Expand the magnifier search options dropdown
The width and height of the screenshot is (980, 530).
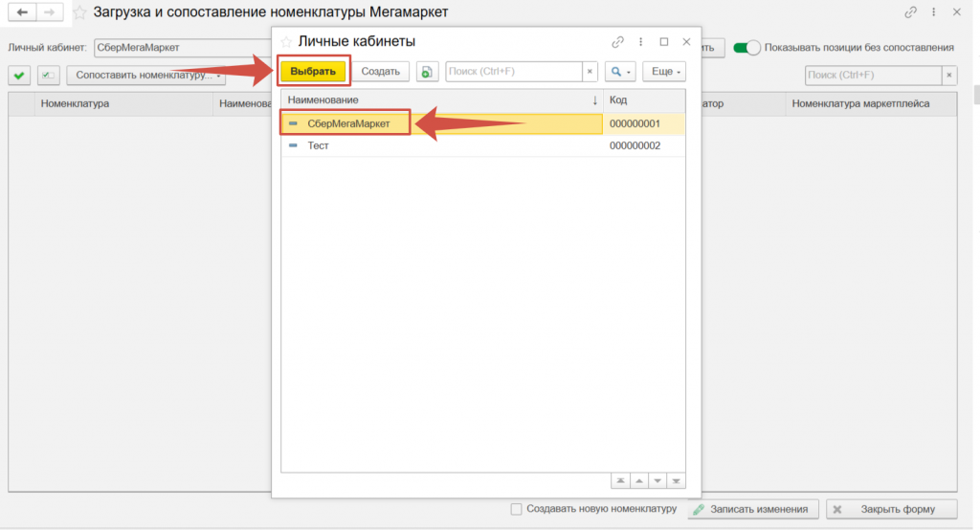[x=621, y=72]
